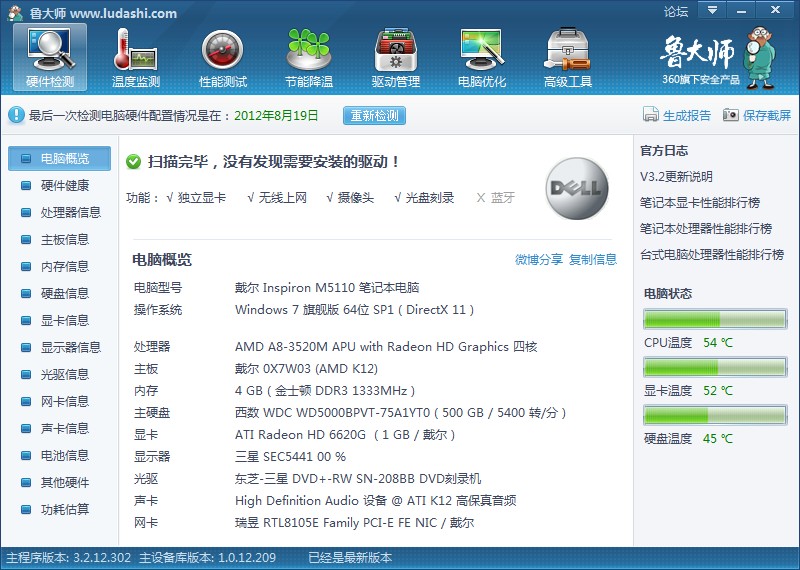Open the V3.2更新说明 log entry

pos(676,177)
